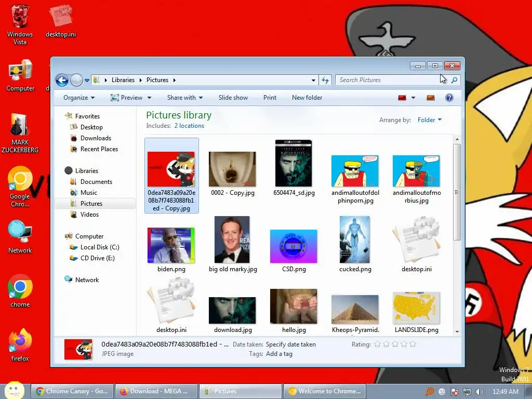Open the Organize menu

[x=79, y=98]
